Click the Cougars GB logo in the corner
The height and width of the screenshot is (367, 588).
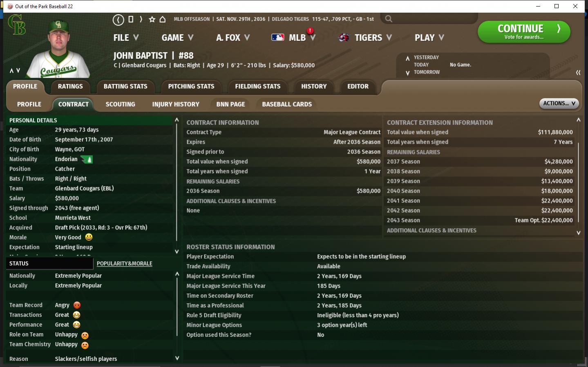17,25
